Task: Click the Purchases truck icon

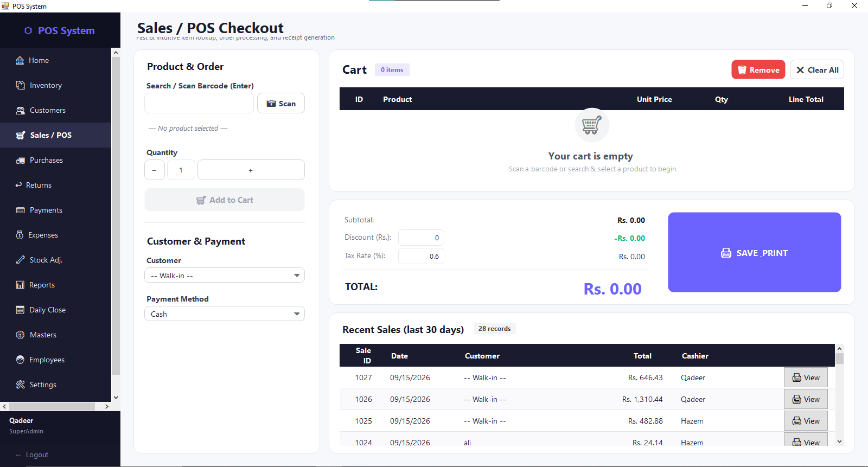Action: click(20, 160)
